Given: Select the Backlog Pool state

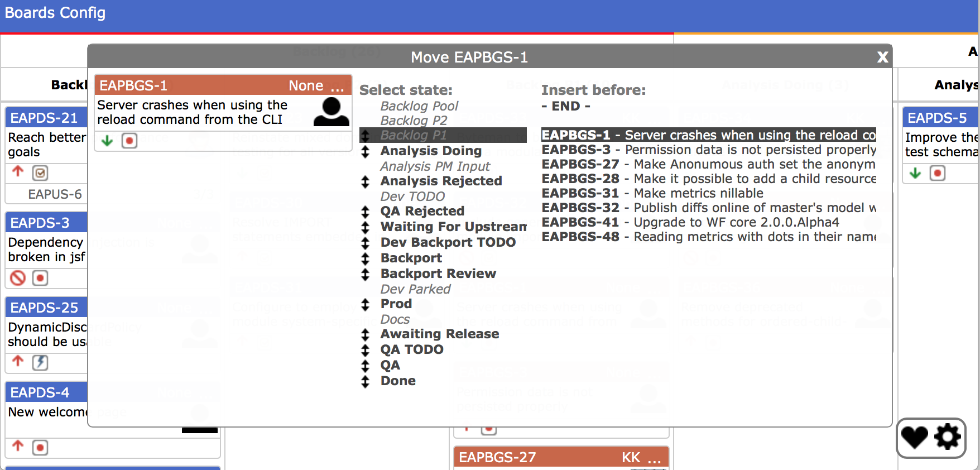Looking at the screenshot, I should point(419,106).
